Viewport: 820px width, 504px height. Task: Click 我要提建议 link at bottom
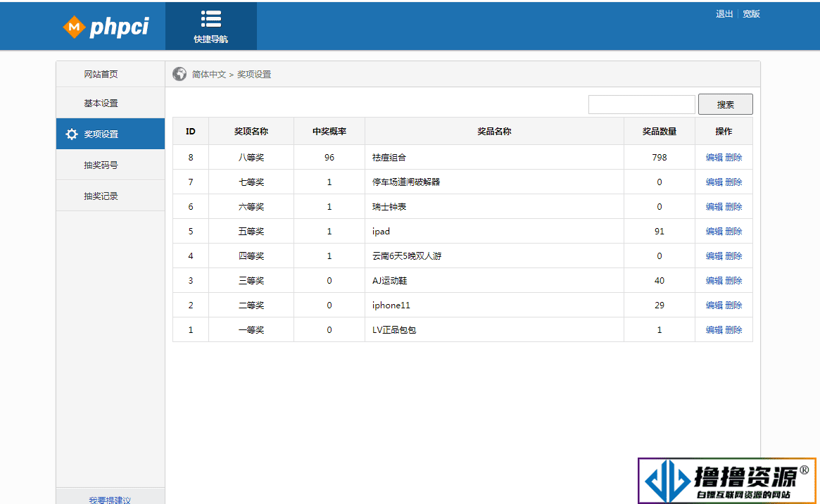(x=110, y=500)
